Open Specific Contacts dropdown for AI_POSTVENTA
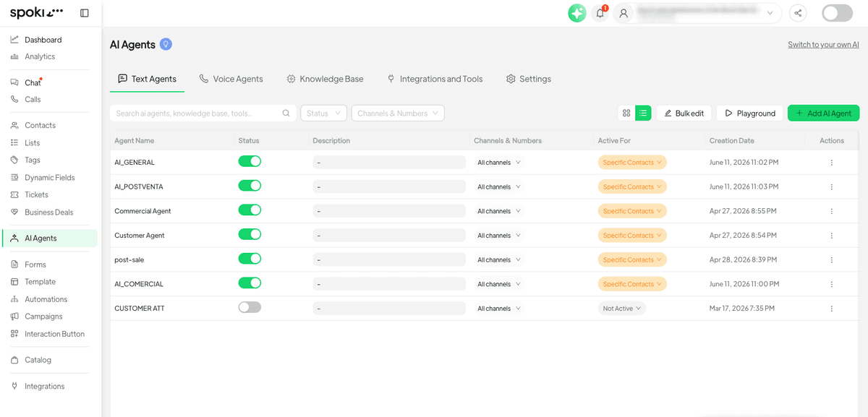Viewport: 868px width, 417px height. pyautogui.click(x=632, y=187)
